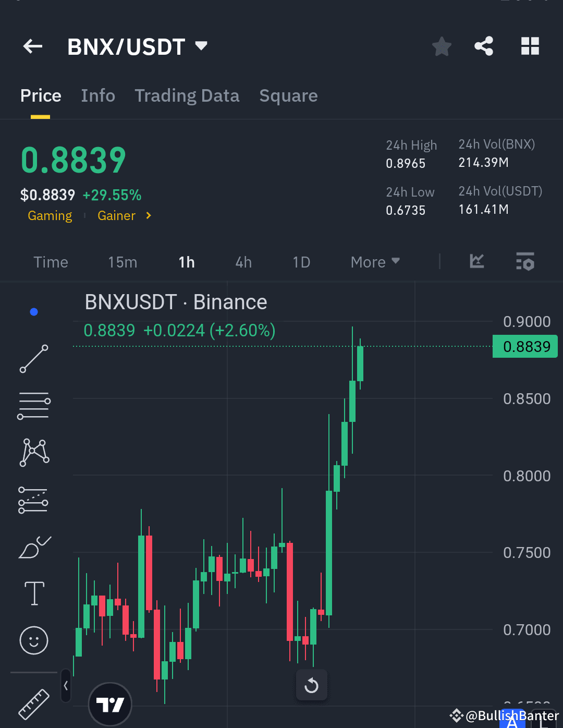Image resolution: width=563 pixels, height=728 pixels.
Task: Select the text annotation tool
Action: pyautogui.click(x=33, y=593)
